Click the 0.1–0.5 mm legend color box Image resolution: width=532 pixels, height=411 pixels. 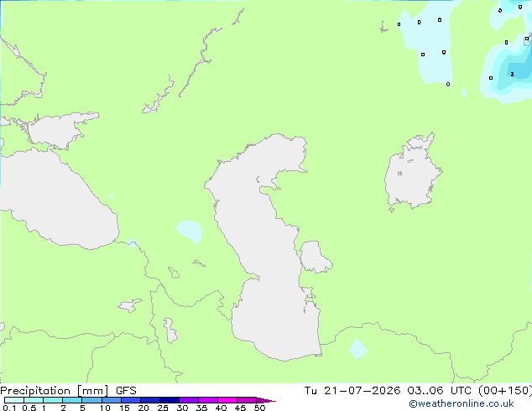(x=14, y=400)
